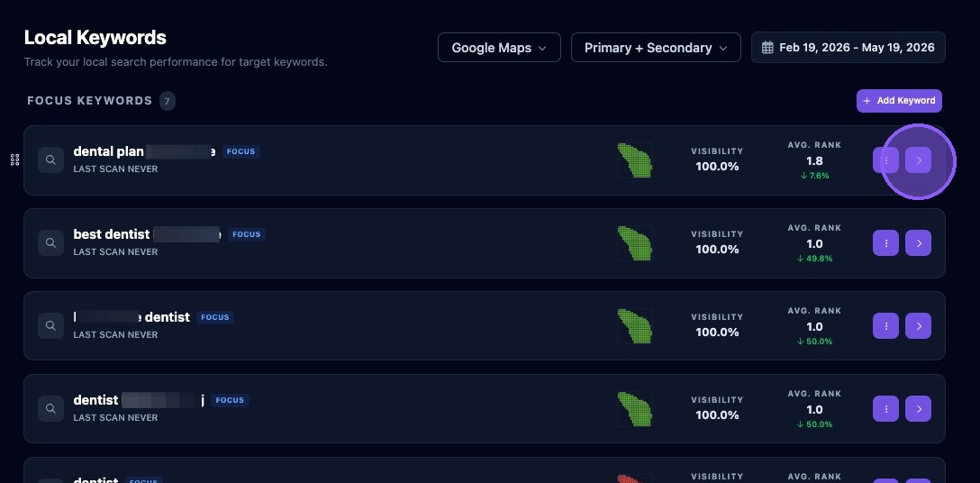
Task: Click search icon on the 1.0 ↓50.0% row ending 'dentist'
Action: point(50,325)
